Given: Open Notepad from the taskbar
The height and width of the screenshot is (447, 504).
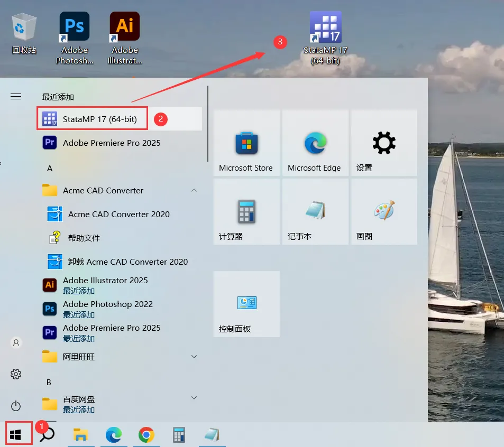Looking at the screenshot, I should (x=212, y=435).
